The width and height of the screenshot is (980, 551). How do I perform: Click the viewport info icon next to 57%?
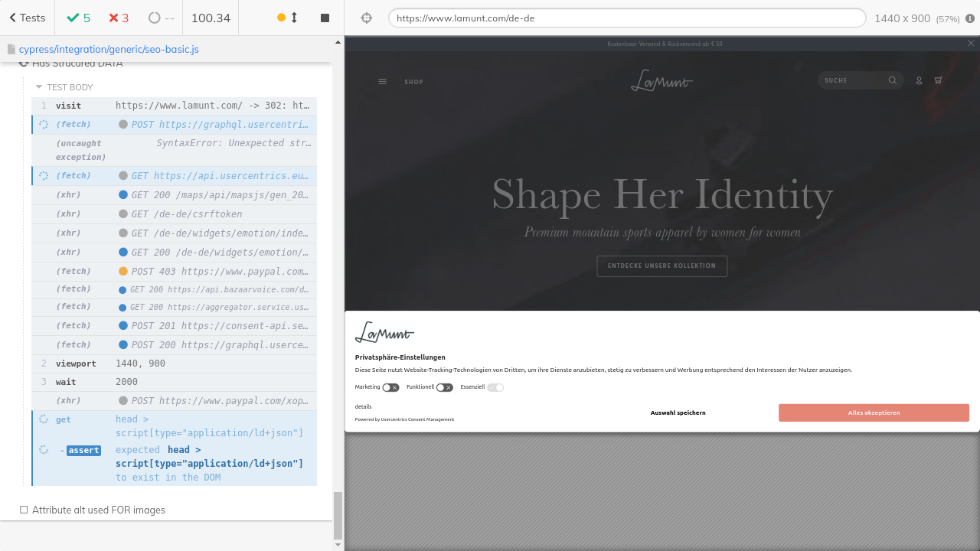(x=970, y=18)
